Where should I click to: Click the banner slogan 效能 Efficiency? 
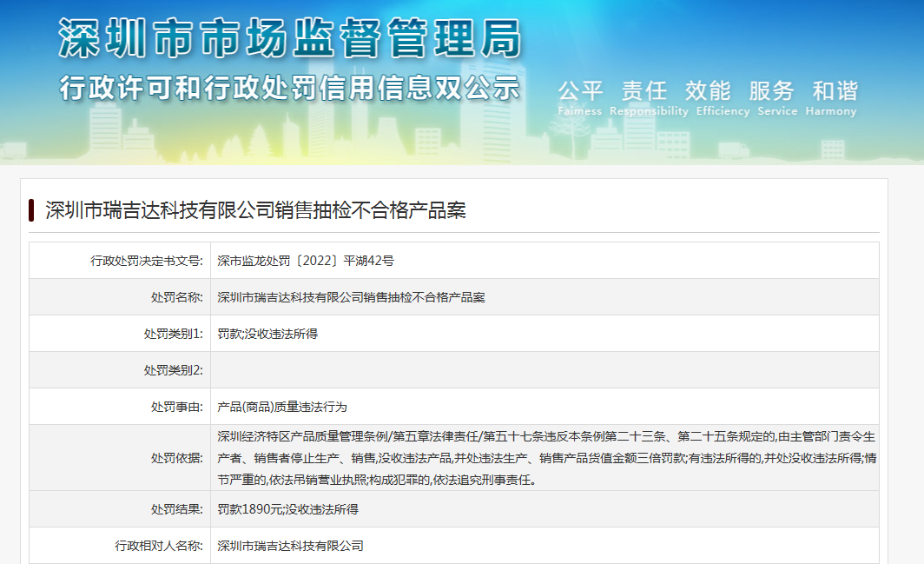pos(723,98)
